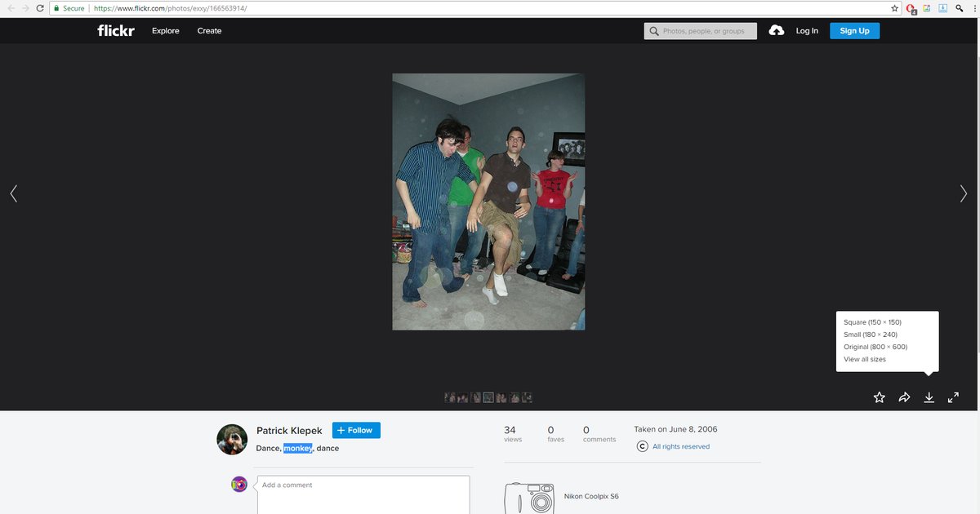The image size is (980, 514).
Task: Go to the next photo arrow
Action: (x=964, y=193)
